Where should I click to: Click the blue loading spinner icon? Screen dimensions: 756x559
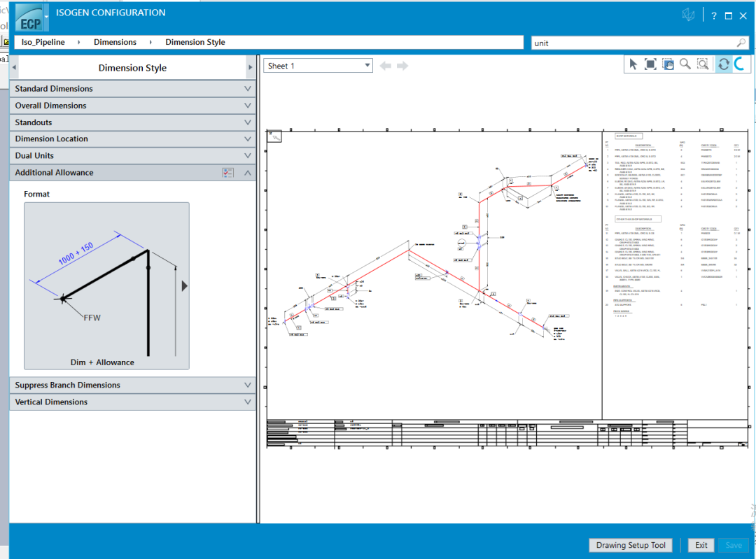pyautogui.click(x=740, y=64)
